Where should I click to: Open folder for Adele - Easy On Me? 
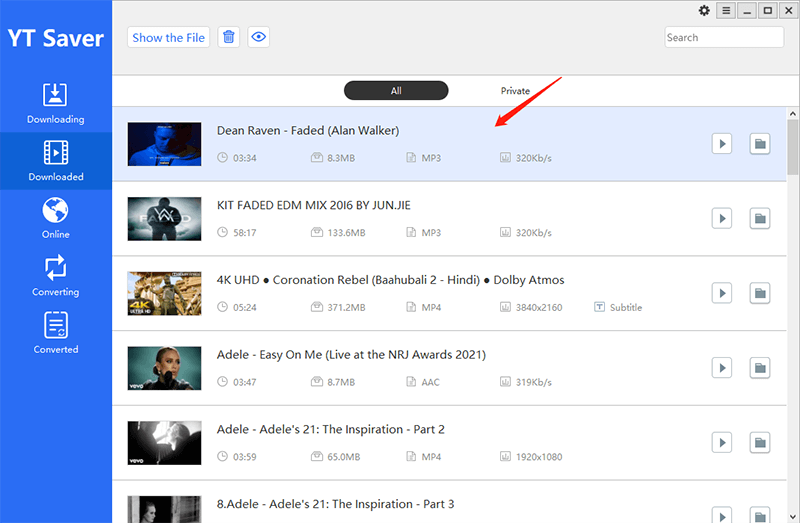click(760, 368)
